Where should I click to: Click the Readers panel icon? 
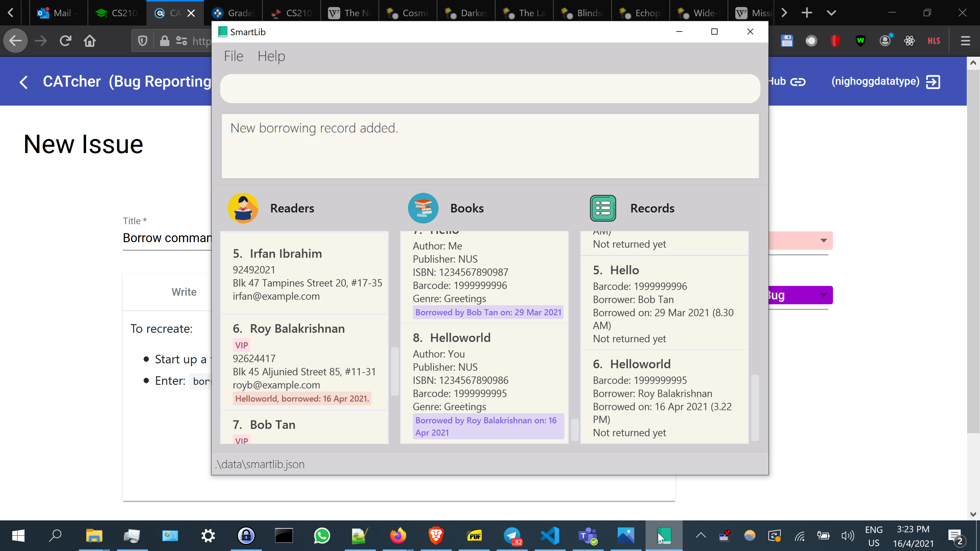pos(243,208)
